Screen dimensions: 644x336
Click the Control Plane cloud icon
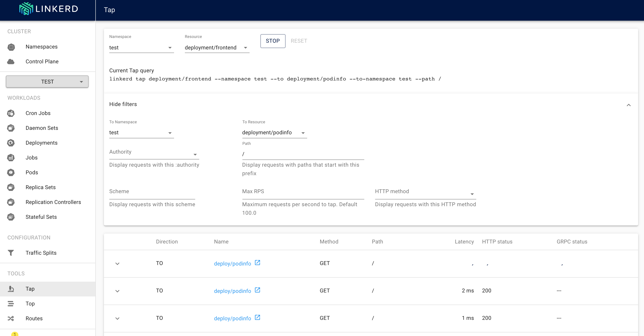(x=11, y=61)
